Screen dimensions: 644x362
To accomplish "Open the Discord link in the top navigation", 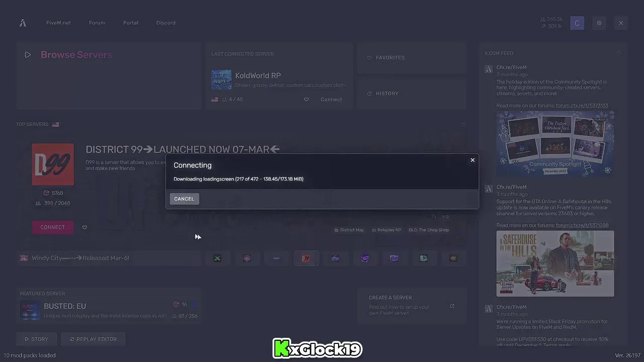I will [x=166, y=23].
